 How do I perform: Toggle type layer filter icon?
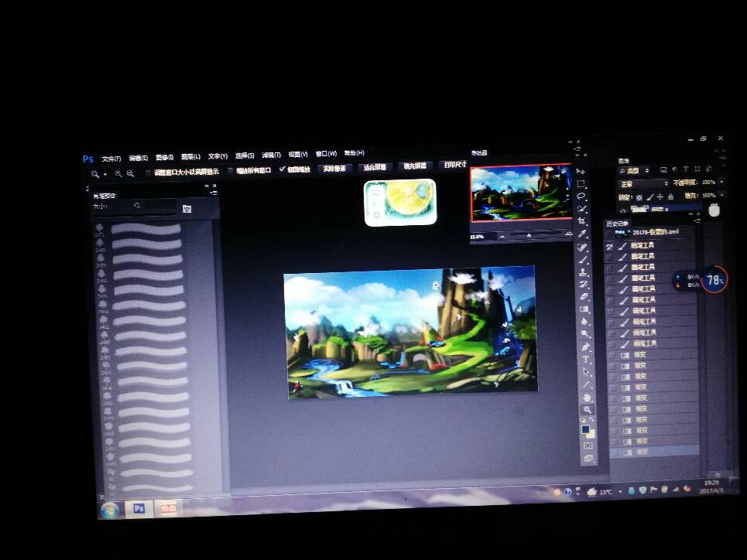(686, 169)
